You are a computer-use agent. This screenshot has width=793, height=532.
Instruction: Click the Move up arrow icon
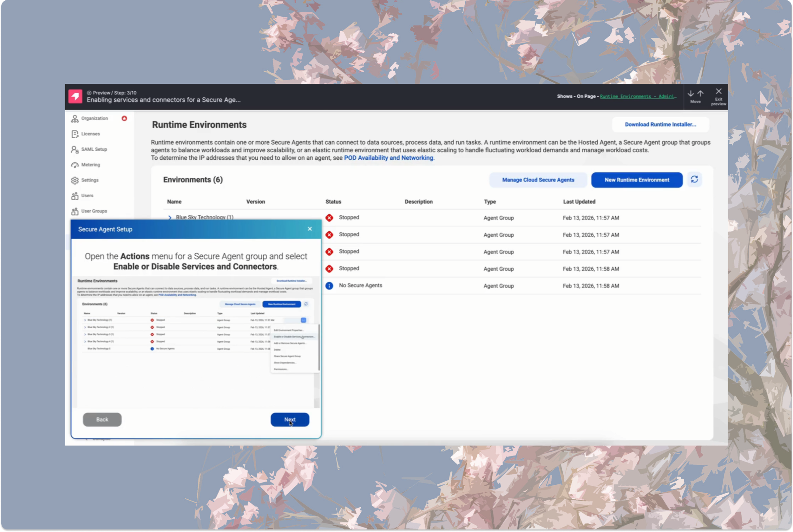[700, 93]
